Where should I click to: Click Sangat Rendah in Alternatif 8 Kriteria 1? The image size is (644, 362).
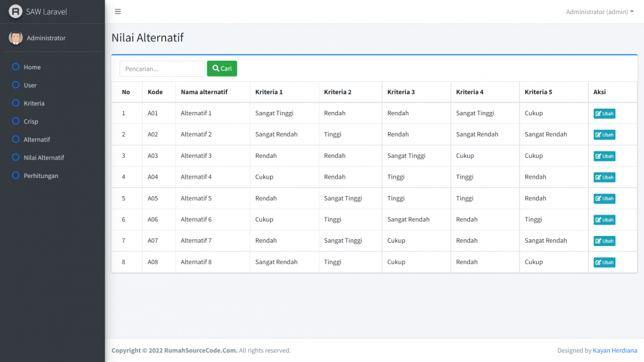coord(276,262)
